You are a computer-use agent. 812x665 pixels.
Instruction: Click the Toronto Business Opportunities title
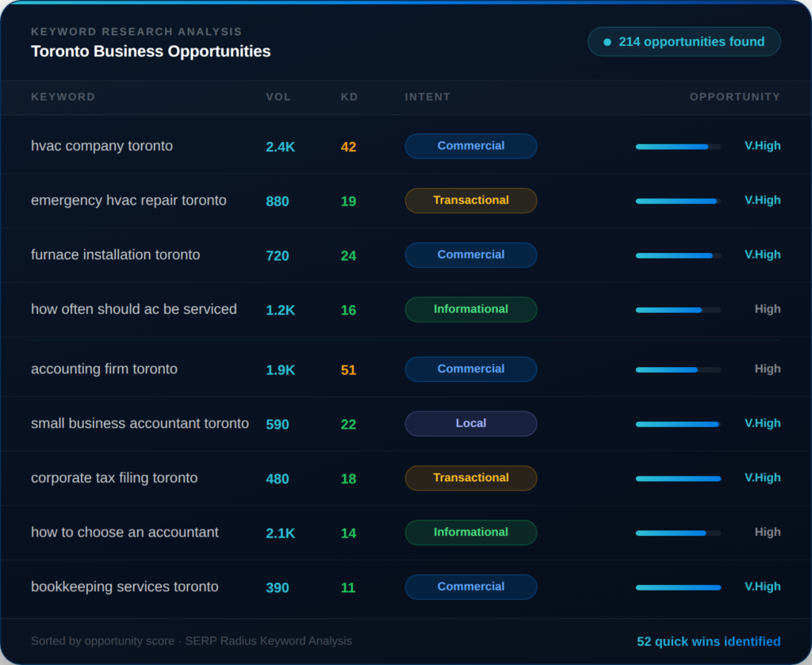click(x=151, y=52)
